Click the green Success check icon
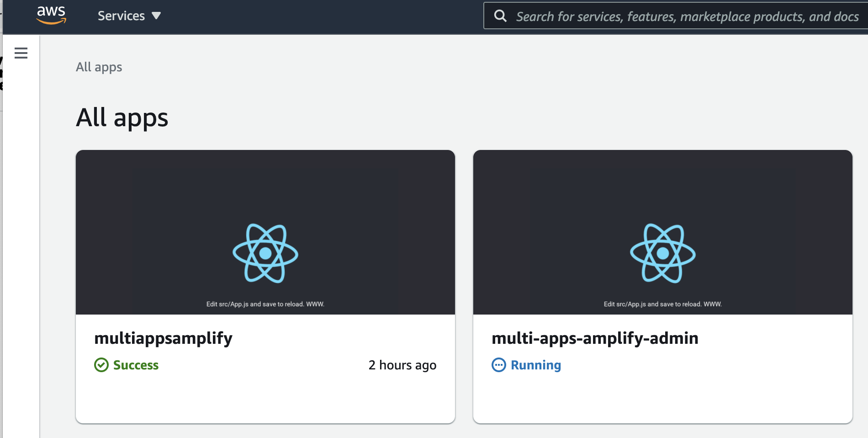Image resolution: width=868 pixels, height=438 pixels. pyautogui.click(x=101, y=365)
